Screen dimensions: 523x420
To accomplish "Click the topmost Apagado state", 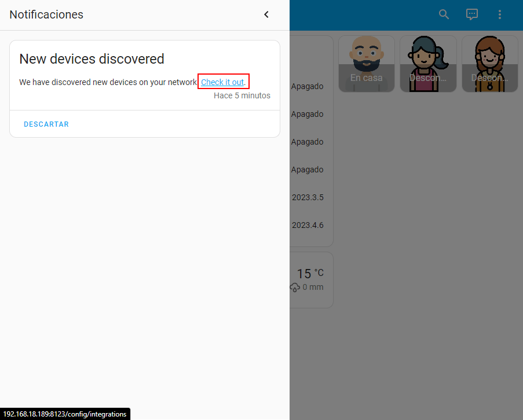I will pyautogui.click(x=307, y=86).
